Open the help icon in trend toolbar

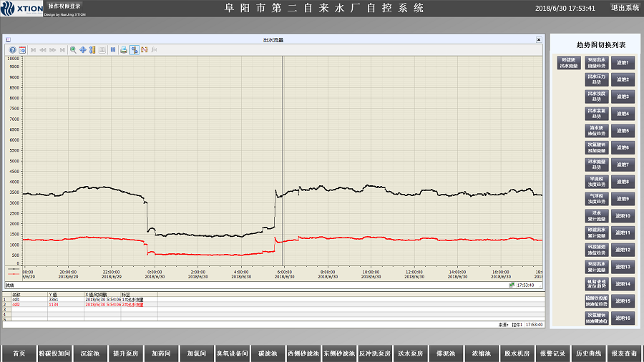pyautogui.click(x=13, y=49)
